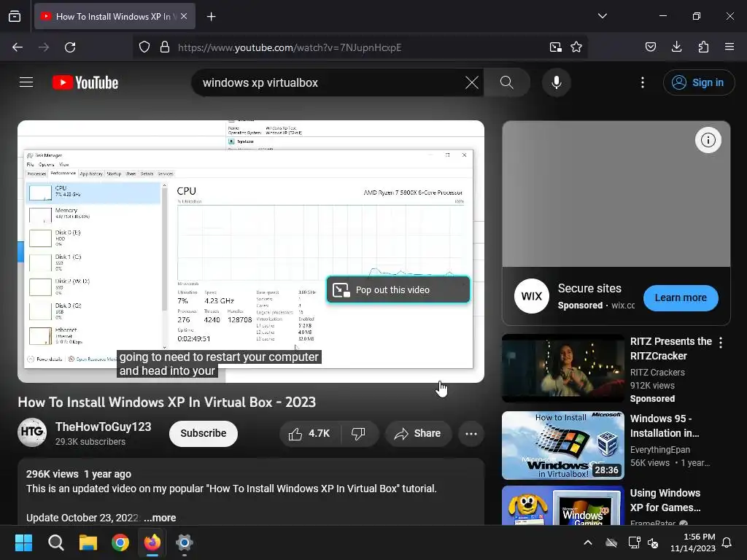Click the YouTube URL address bar
Viewport: 747px width, 560px height.
pos(360,47)
